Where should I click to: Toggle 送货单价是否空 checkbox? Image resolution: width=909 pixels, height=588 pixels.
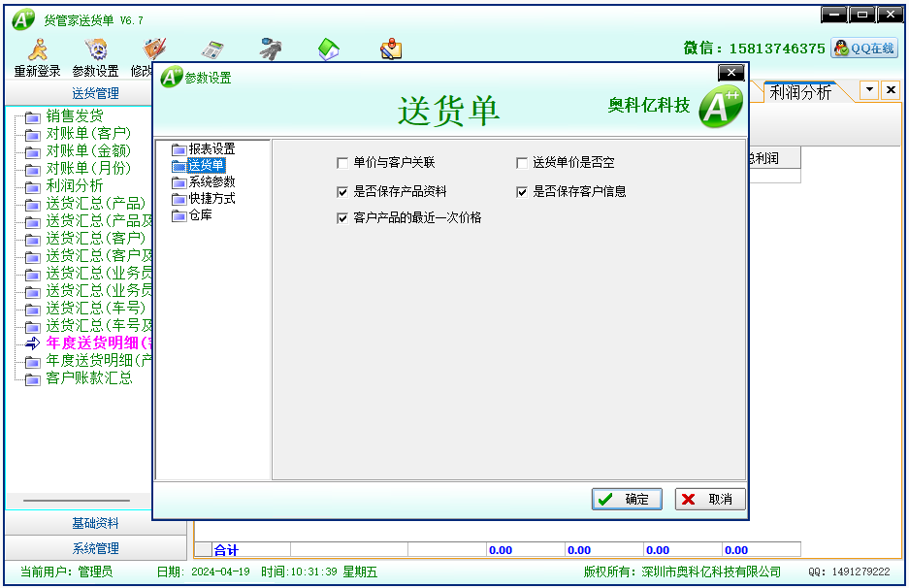coord(522,163)
